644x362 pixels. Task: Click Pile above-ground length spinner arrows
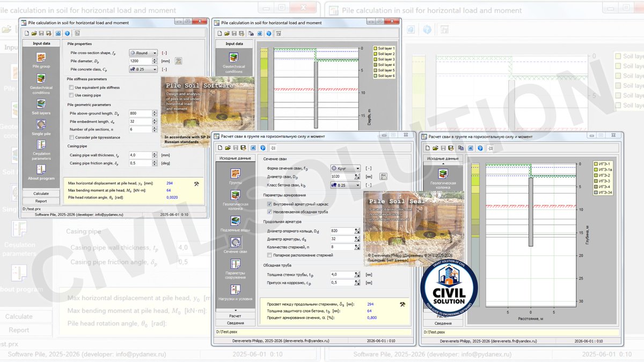[155, 113]
